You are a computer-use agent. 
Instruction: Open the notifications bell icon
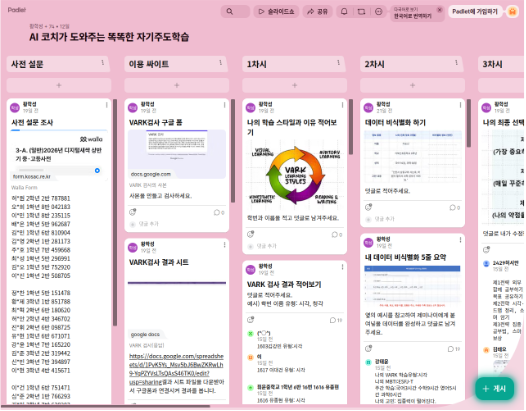tap(344, 11)
